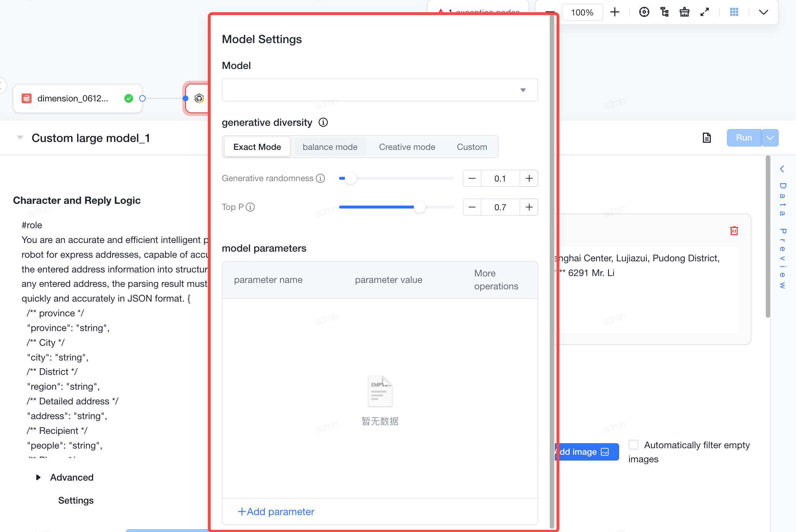Toggle fullscreen with the expand arrows icon
Viewport: 796px width, 532px height.
705,12
